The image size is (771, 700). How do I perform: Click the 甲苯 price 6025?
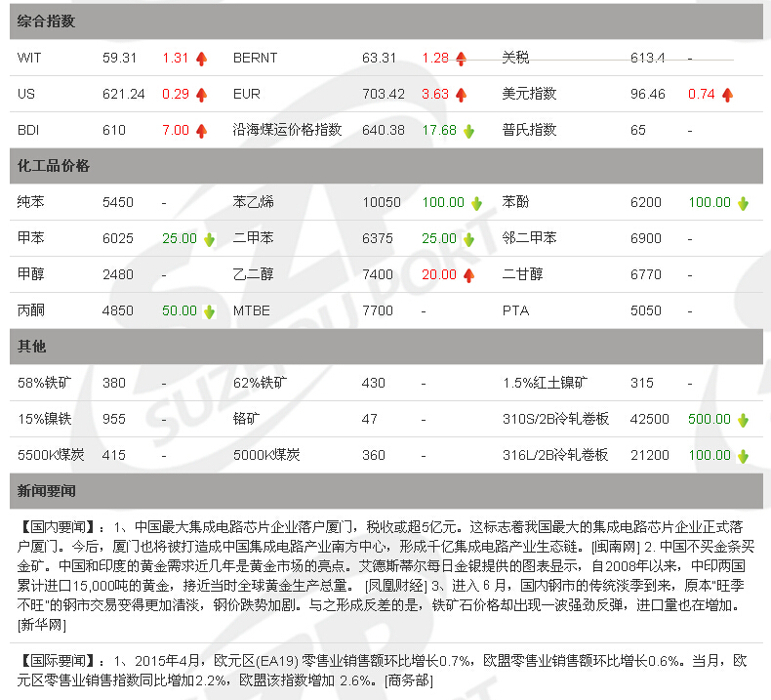(118, 238)
